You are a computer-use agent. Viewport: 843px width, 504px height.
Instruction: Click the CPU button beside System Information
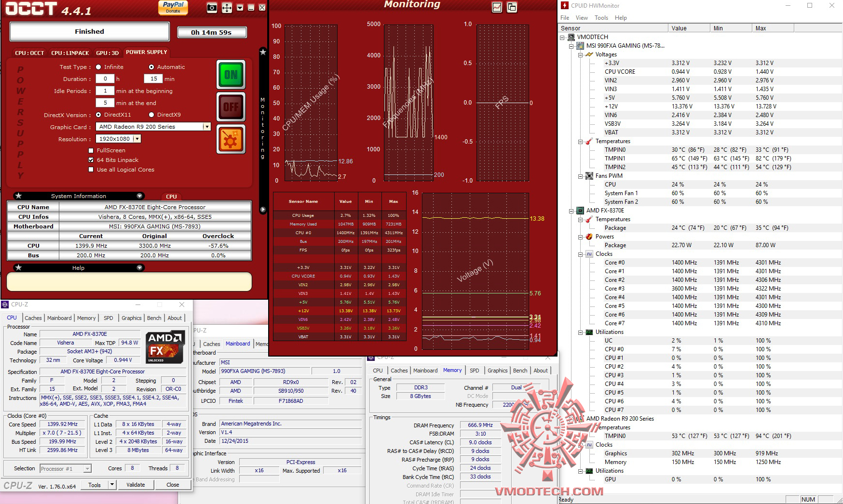(171, 196)
